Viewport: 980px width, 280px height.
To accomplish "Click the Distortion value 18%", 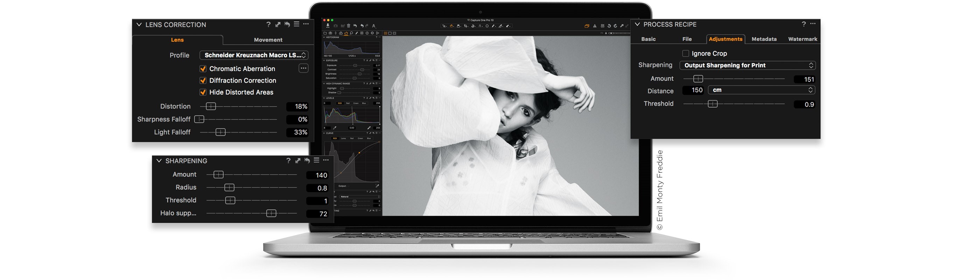I will click(x=297, y=106).
